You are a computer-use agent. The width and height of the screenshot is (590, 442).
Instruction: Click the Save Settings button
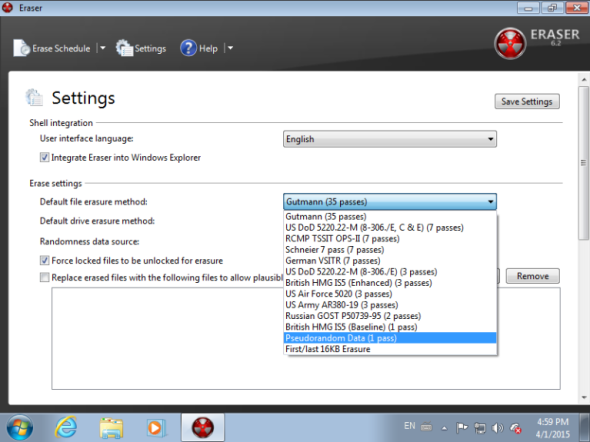pyautogui.click(x=527, y=102)
